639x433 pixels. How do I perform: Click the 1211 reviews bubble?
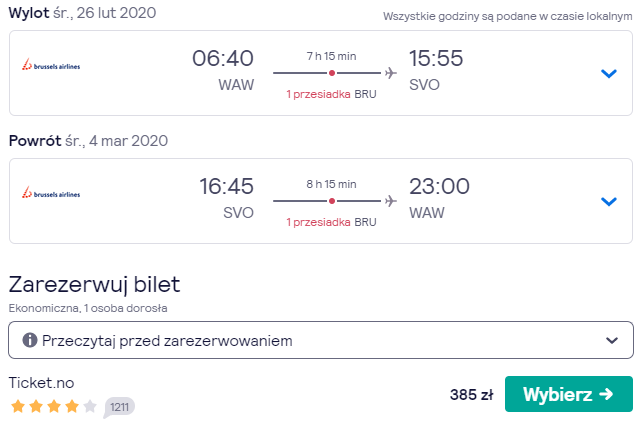[x=119, y=407]
